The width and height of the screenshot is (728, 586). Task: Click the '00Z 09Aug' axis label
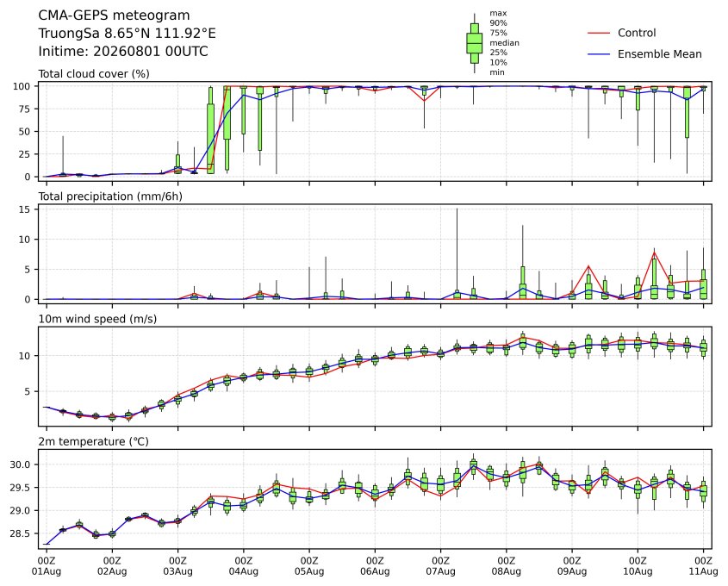(x=572, y=566)
